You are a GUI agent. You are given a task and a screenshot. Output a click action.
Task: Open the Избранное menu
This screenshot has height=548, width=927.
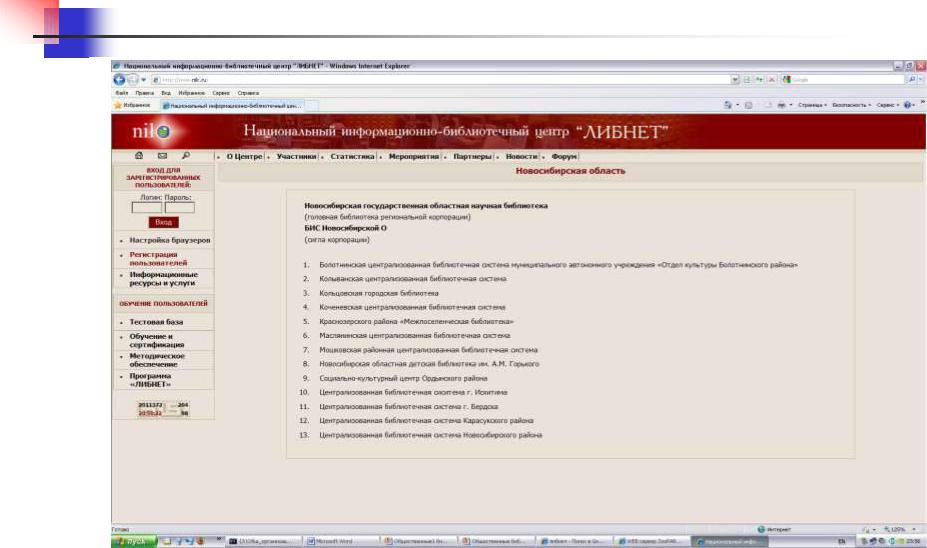[x=192, y=93]
